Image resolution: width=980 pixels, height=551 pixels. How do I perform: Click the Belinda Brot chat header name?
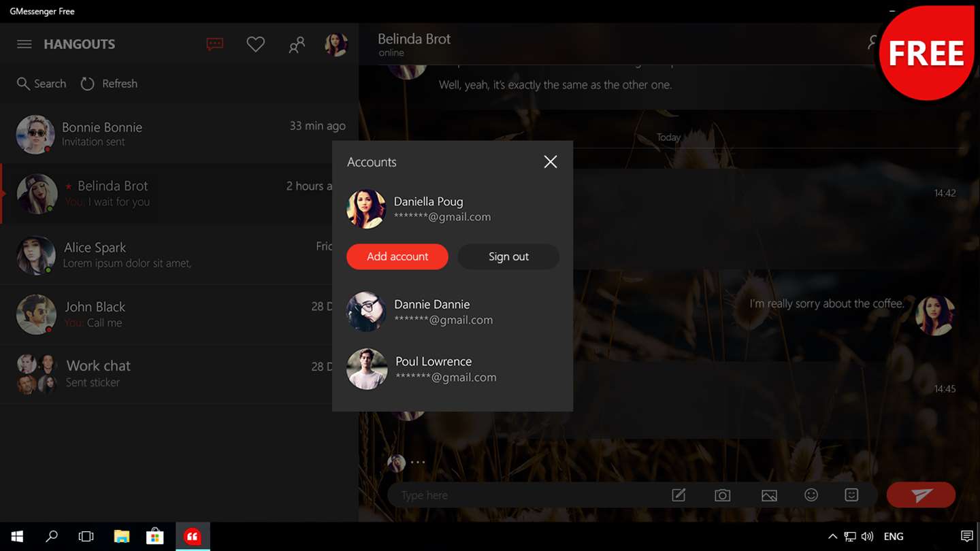(414, 39)
